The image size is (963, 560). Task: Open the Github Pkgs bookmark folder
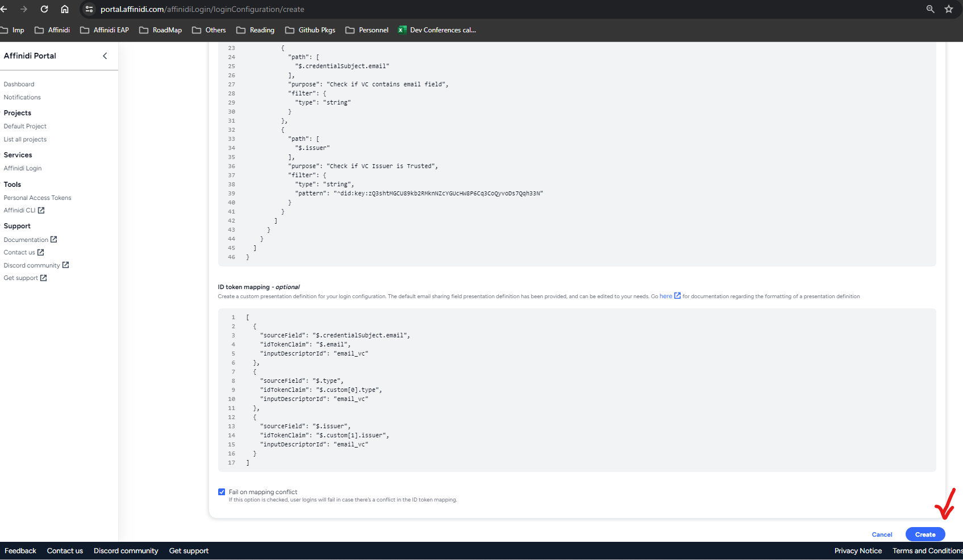click(310, 30)
